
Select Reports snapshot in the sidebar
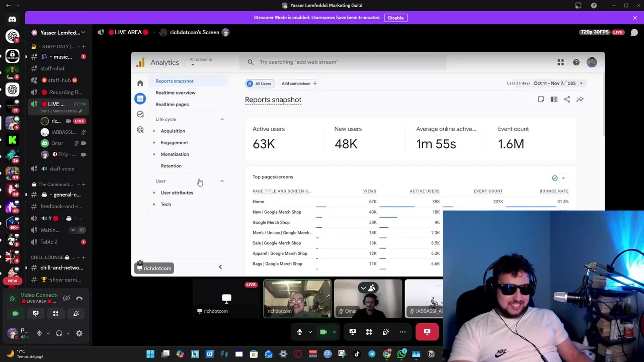tap(175, 81)
